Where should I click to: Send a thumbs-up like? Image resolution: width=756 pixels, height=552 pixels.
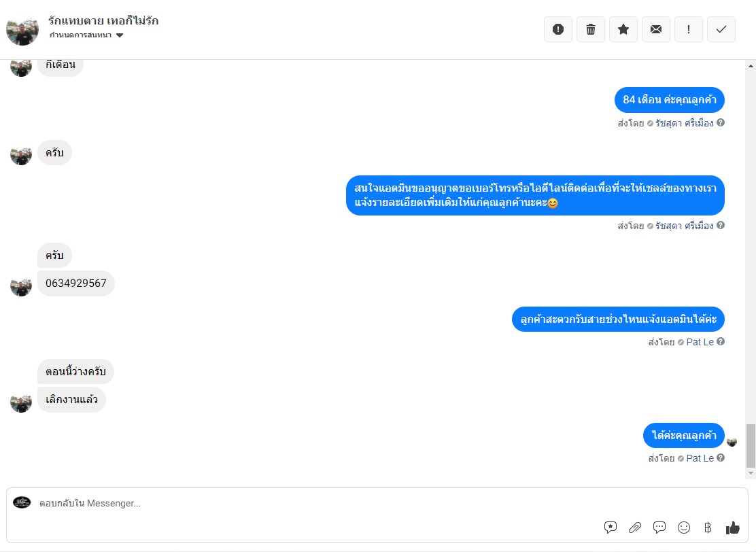point(732,528)
